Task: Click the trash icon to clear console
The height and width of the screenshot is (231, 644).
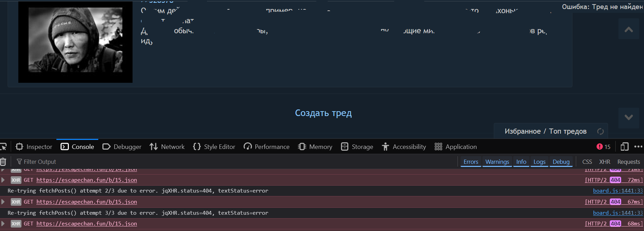Action: tap(3, 162)
